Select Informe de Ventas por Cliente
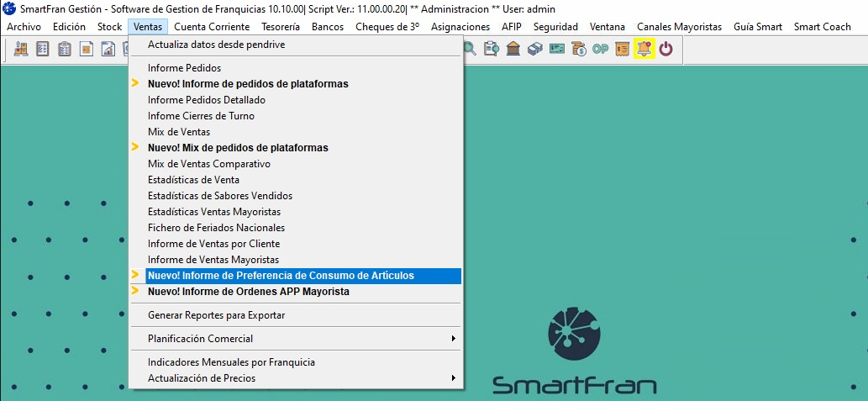The image size is (868, 401). coord(296,244)
